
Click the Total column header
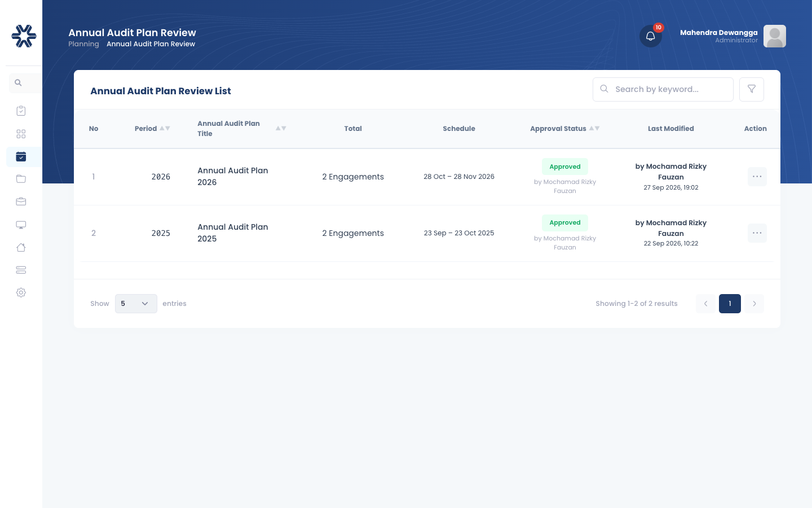point(353,129)
